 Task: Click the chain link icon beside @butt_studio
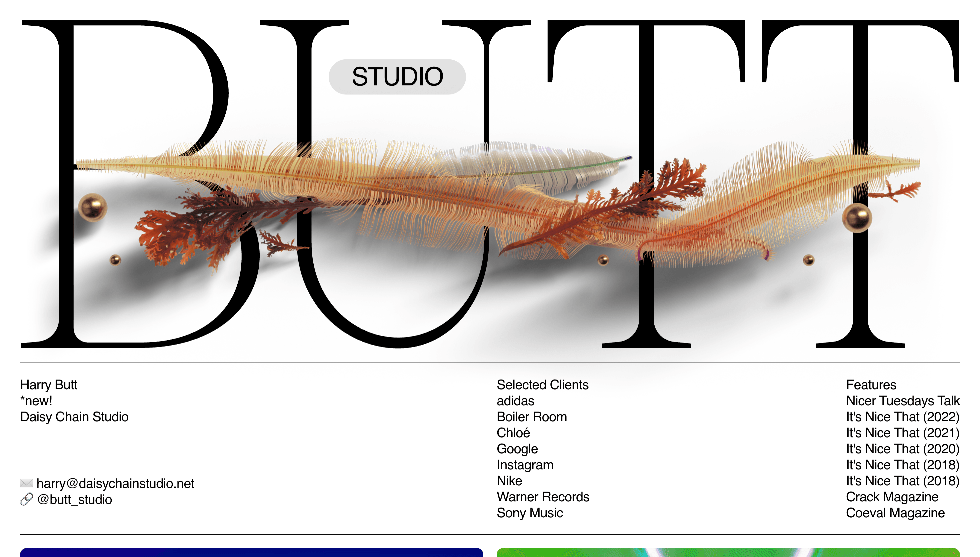click(x=26, y=500)
